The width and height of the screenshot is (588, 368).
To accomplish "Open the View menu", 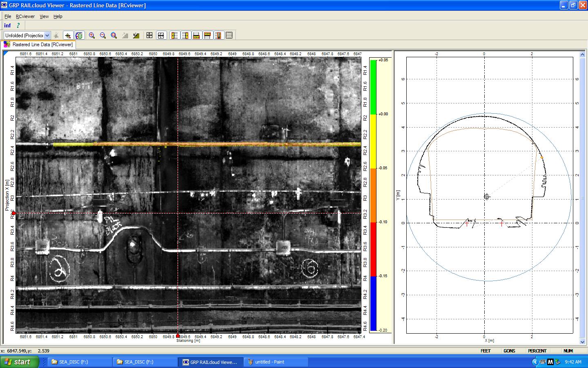I will click(44, 16).
